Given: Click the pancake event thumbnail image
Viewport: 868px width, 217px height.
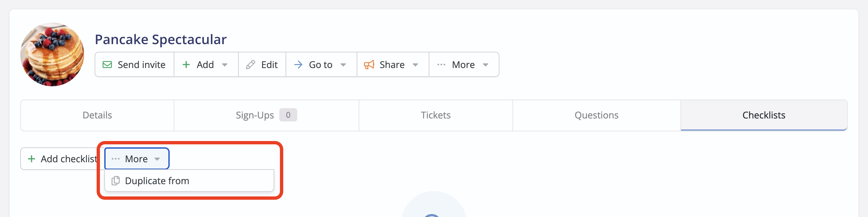Looking at the screenshot, I should pyautogui.click(x=52, y=54).
